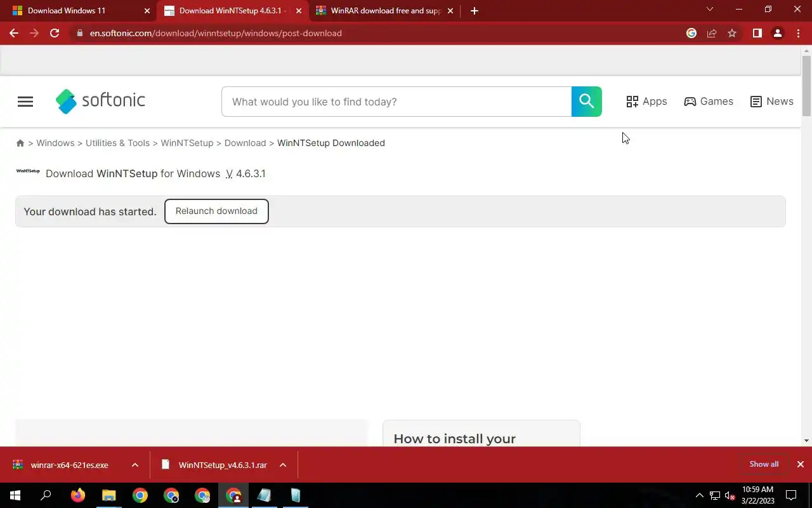Click Show all downloads
The width and height of the screenshot is (812, 508).
coord(764,464)
